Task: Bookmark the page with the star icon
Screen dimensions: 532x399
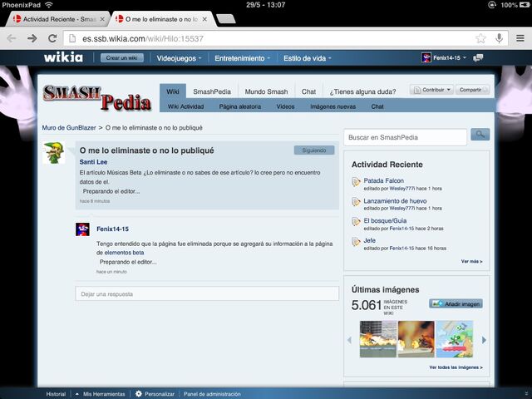Action: coord(480,38)
